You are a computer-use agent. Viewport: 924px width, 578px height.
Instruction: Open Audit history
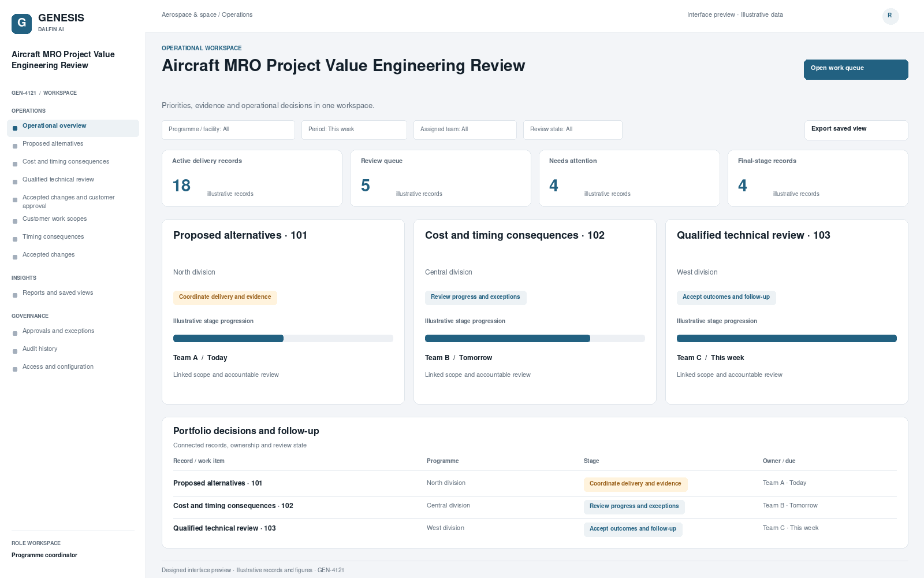40,349
